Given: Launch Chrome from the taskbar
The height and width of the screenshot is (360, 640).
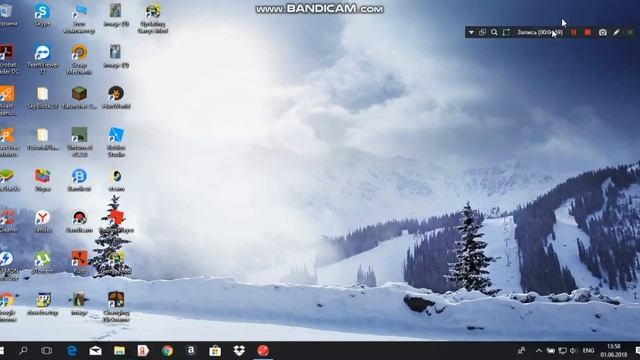Looking at the screenshot, I should (167, 351).
